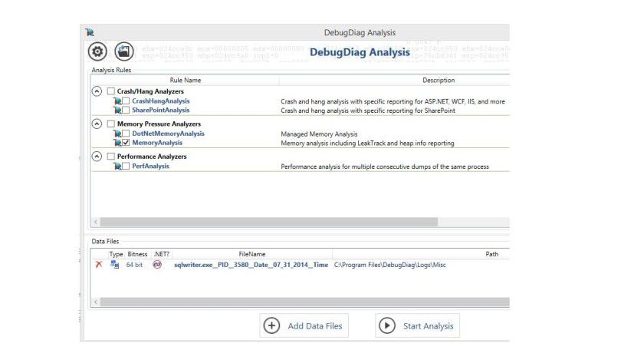644x363 pixels.
Task: Collapse the Memory Pressure Analyzers group
Action: [x=97, y=124]
